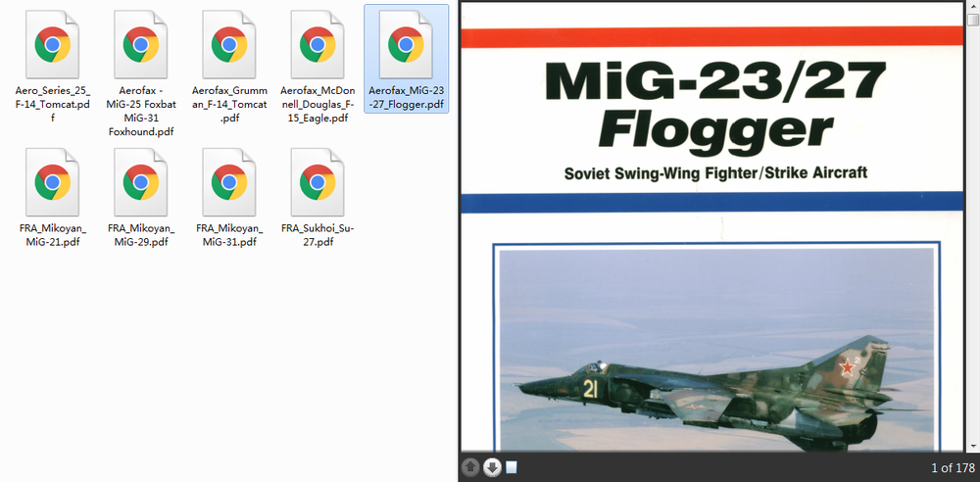Click the 'MiG-23/27' title in the preview

(715, 82)
